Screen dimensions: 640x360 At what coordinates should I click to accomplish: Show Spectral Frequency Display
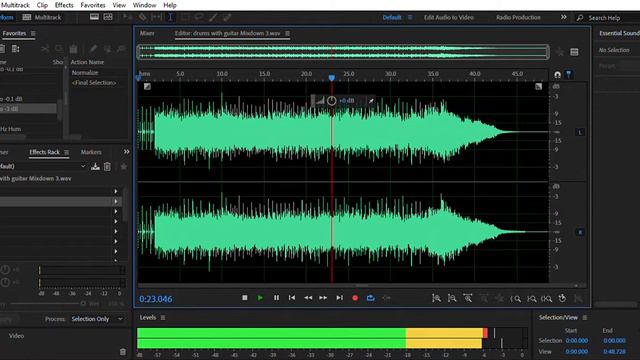(x=94, y=17)
